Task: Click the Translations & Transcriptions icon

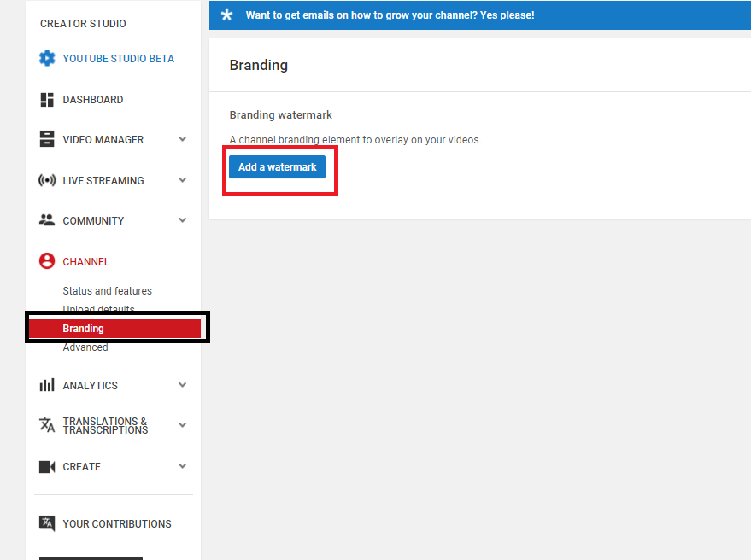Action: coord(47,425)
